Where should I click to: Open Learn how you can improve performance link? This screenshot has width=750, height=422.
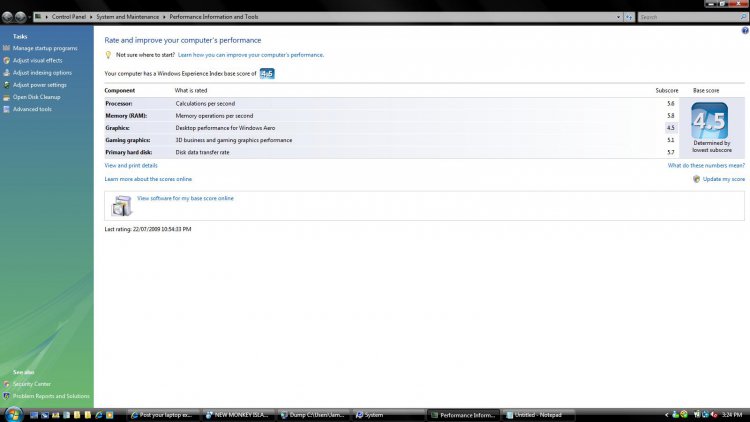pos(251,55)
